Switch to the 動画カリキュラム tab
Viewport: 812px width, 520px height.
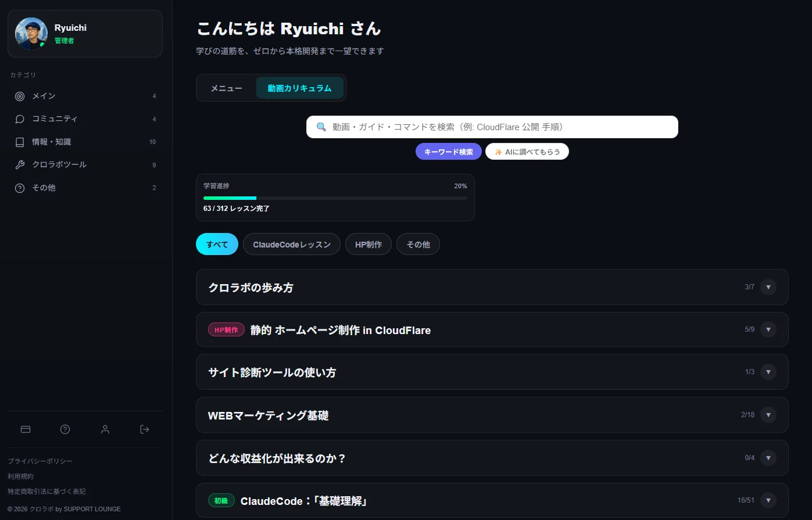coord(299,88)
